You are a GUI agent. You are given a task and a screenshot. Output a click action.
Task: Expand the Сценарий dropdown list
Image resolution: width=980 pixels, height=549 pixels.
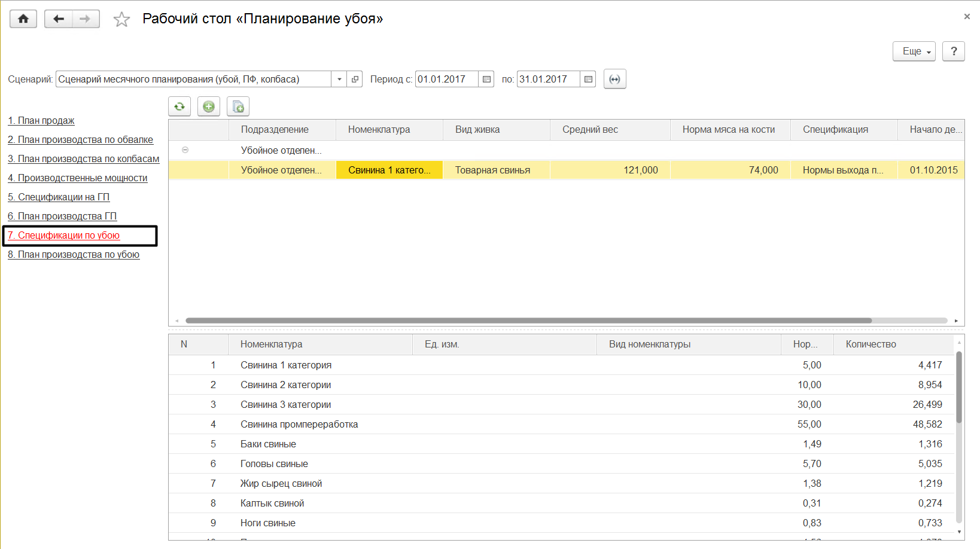[x=339, y=79]
